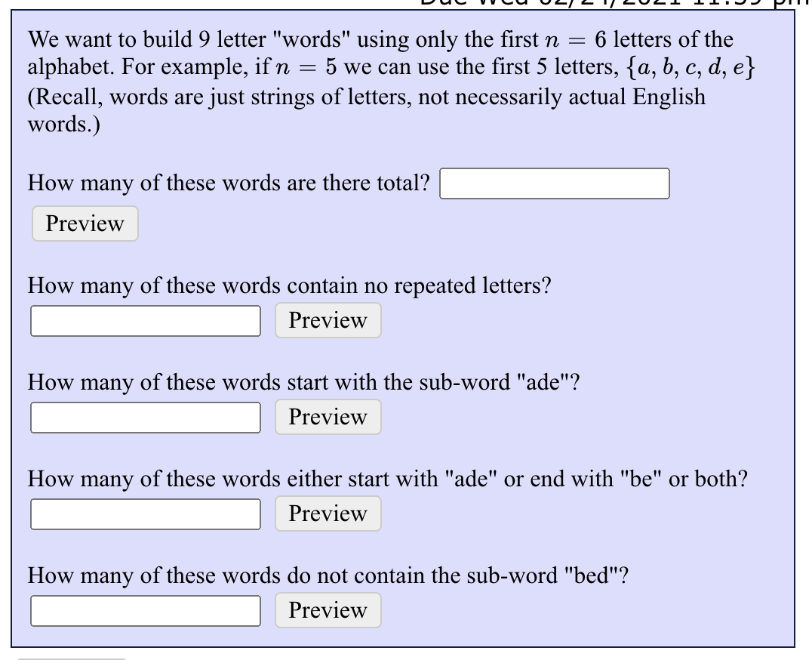Preview the "ade" or "be" answer
The image size is (812, 660).
(x=328, y=514)
